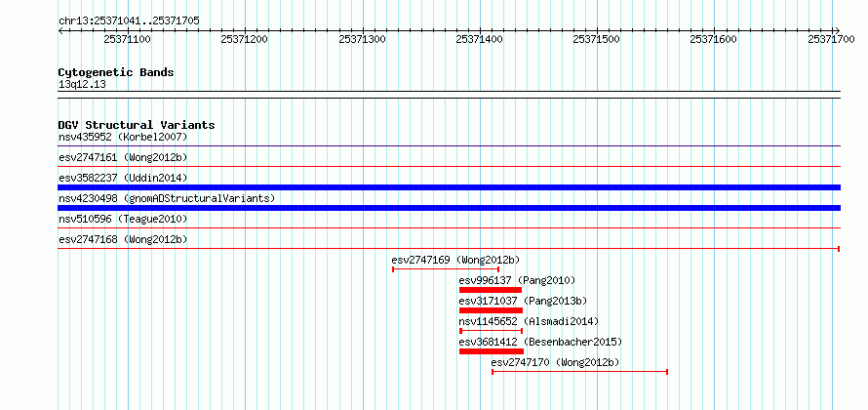Click ruler position 25371400
The image size is (868, 410).
point(479,39)
